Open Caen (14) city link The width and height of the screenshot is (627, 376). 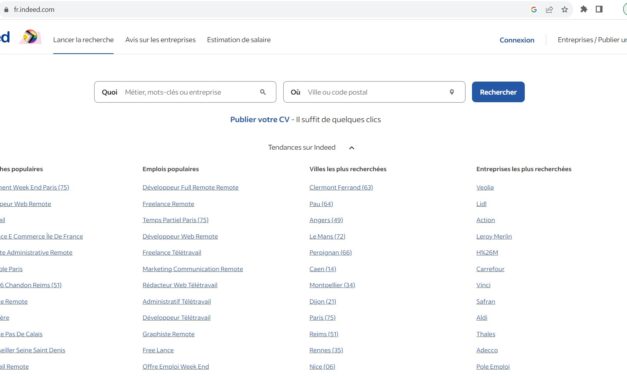[323, 269]
